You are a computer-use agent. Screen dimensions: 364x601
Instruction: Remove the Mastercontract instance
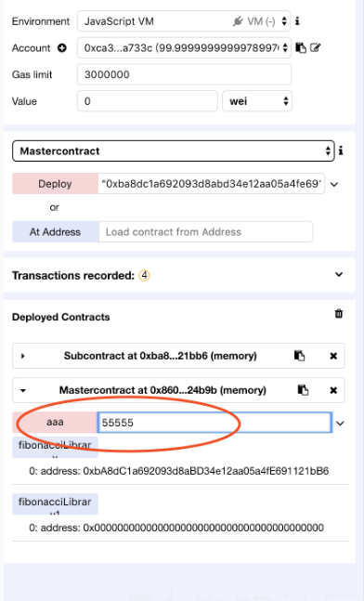tap(333, 390)
